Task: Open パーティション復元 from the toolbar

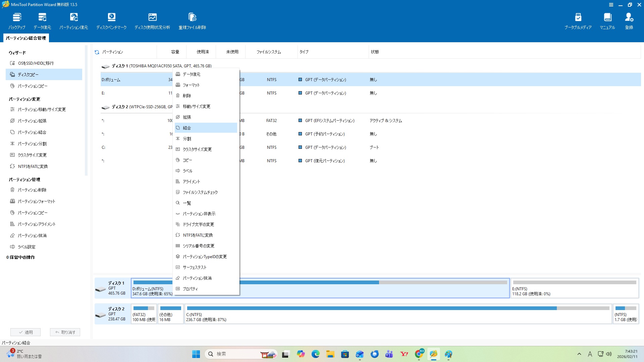Action: pyautogui.click(x=74, y=17)
